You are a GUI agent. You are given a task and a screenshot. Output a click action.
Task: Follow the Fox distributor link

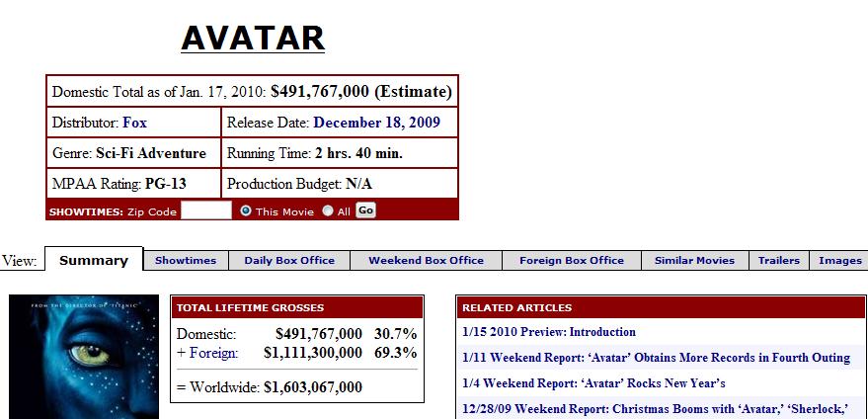coord(134,123)
